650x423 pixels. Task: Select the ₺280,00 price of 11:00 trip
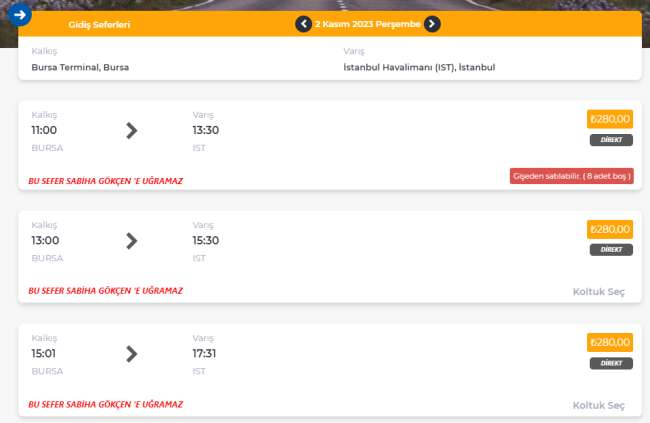pyautogui.click(x=610, y=119)
